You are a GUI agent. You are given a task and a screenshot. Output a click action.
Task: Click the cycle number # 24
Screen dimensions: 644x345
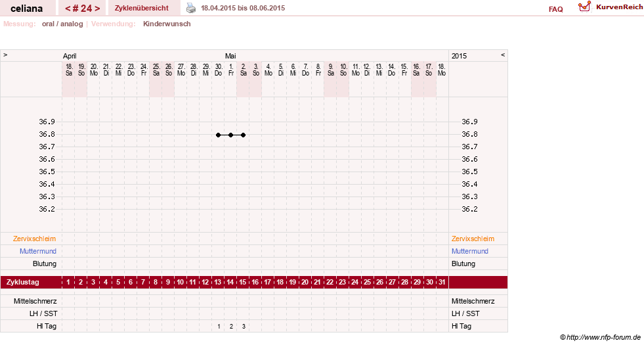[83, 9]
